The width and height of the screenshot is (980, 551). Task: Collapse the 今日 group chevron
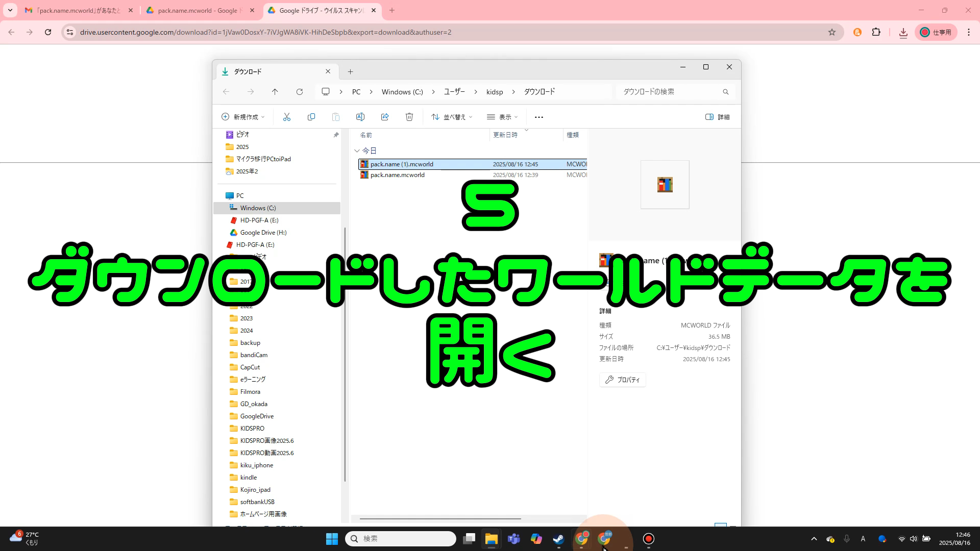coord(357,151)
